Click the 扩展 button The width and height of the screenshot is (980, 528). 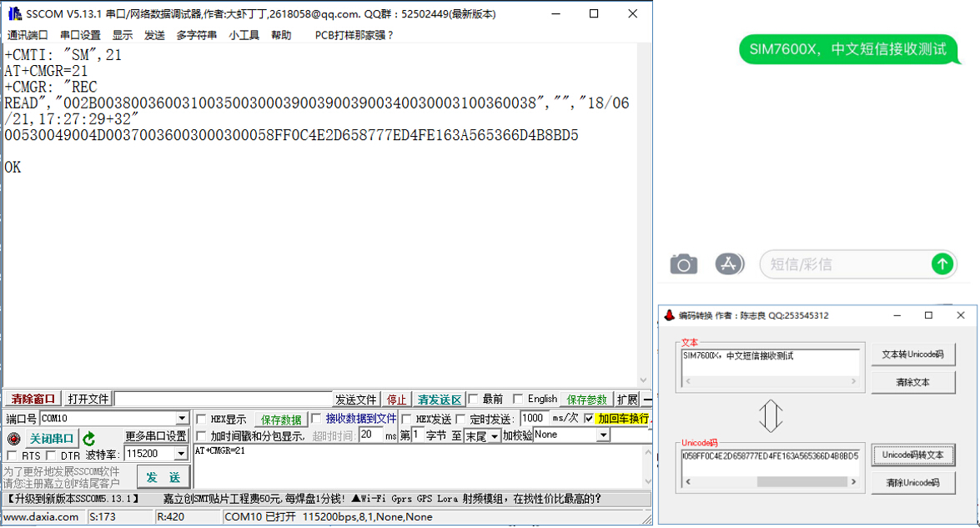(x=627, y=400)
